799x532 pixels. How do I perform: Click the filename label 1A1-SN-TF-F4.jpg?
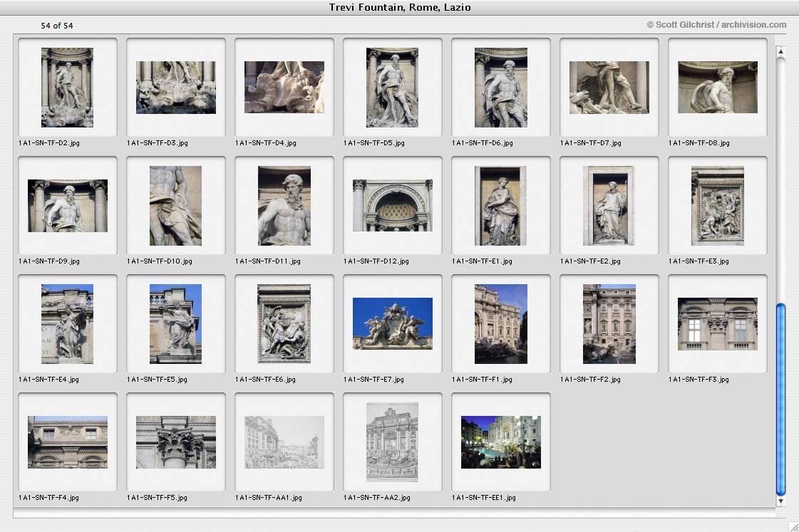[x=48, y=497]
